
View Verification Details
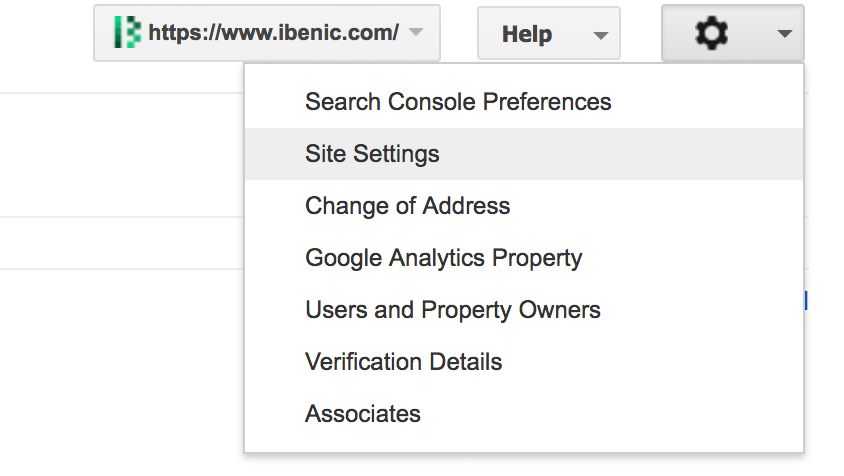404,362
